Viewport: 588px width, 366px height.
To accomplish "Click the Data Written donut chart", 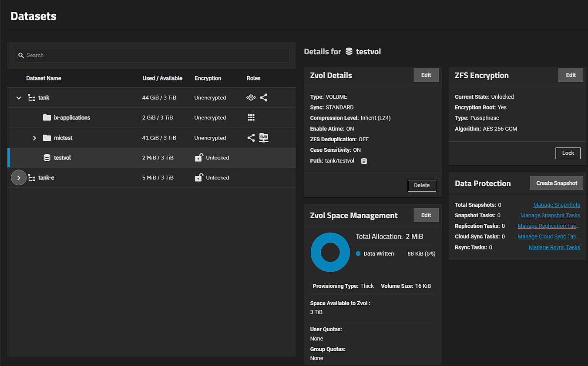I will [x=330, y=252].
